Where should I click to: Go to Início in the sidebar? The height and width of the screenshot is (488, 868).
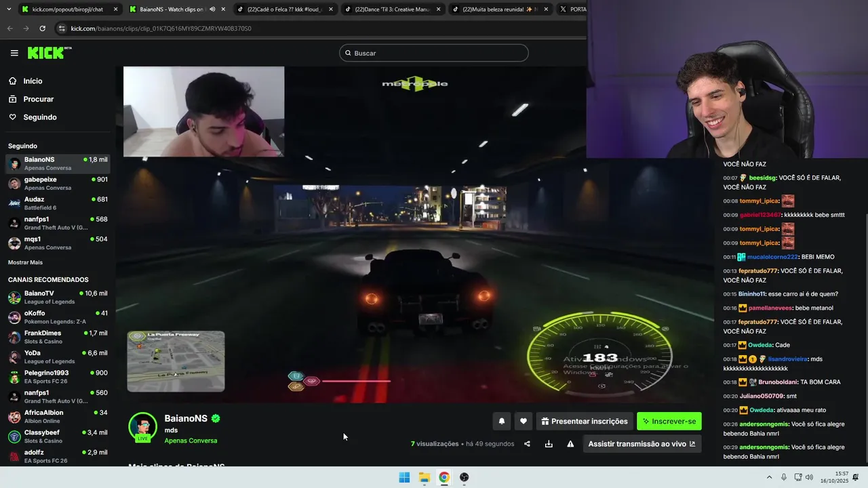(x=33, y=81)
